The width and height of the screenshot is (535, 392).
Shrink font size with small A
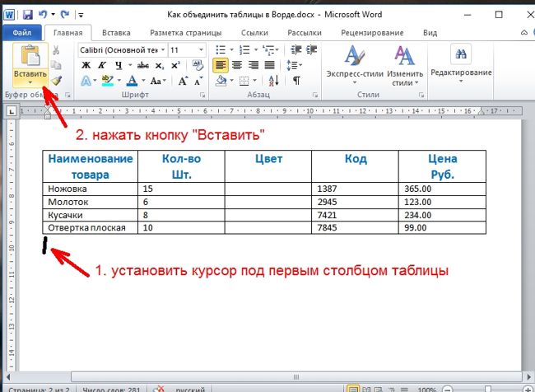coord(198,82)
